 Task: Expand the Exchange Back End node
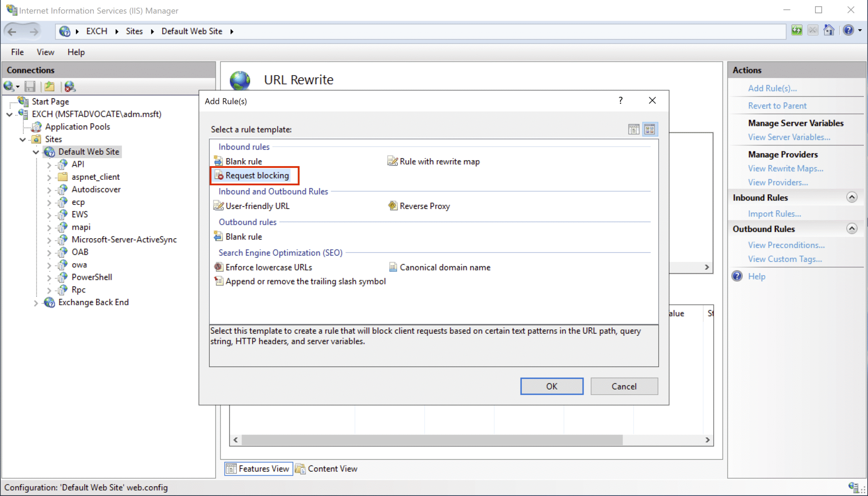point(36,302)
